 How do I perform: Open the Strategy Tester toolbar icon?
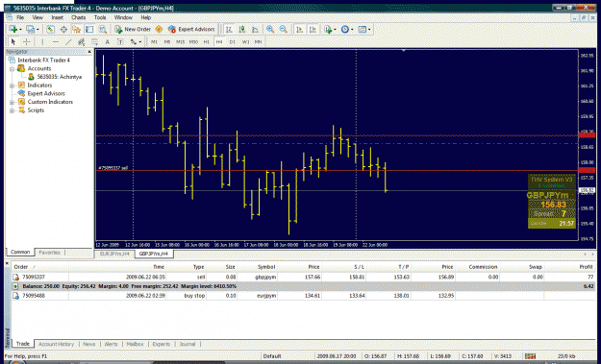[102, 29]
